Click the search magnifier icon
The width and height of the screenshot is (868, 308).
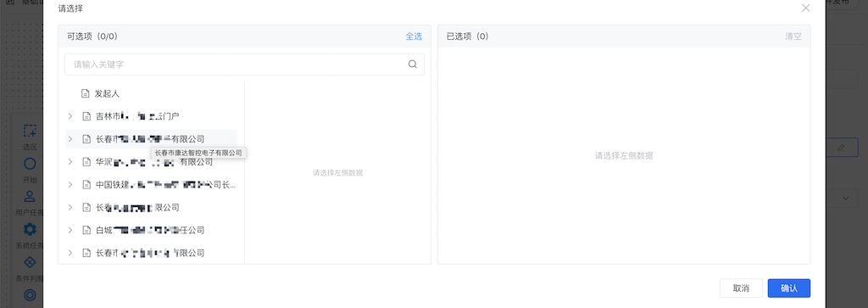click(x=413, y=64)
